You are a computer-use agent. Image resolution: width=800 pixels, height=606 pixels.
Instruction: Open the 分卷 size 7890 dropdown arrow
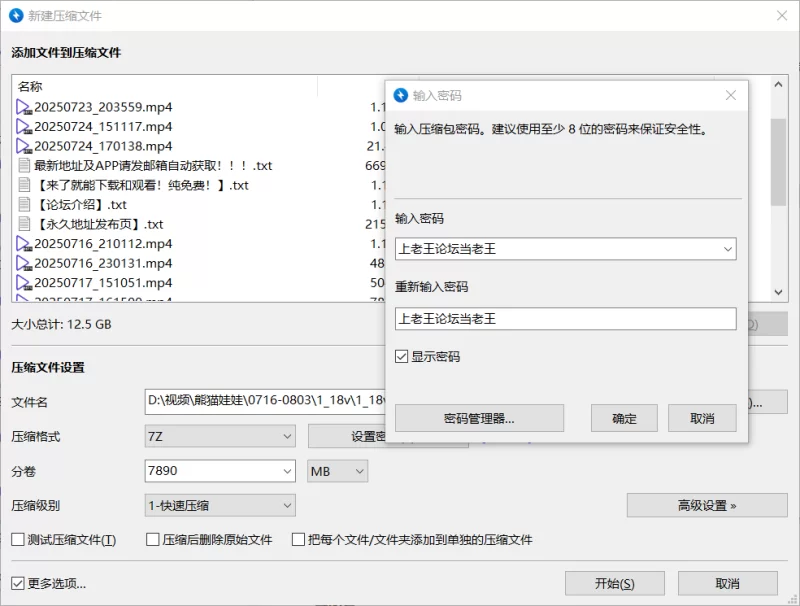coord(287,471)
